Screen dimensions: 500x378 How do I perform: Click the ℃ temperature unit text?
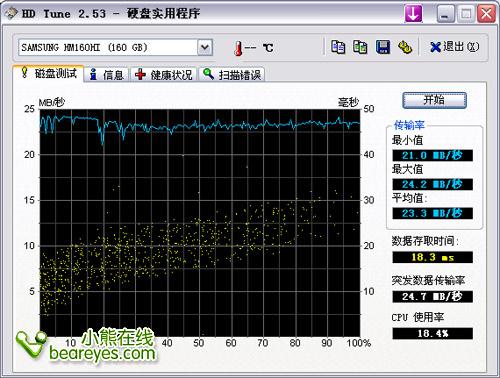coord(268,48)
